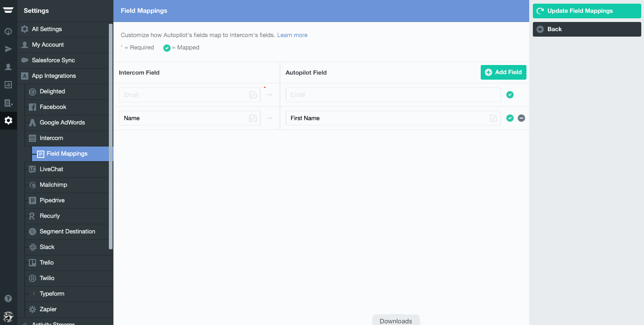The height and width of the screenshot is (325, 644).
Task: Select All Settings in the sidebar
Action: coord(46,29)
